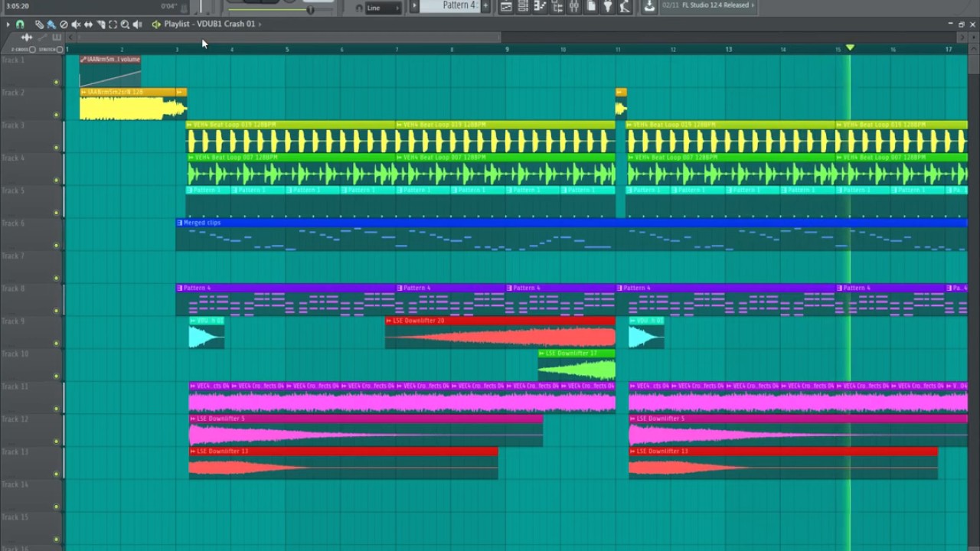Select the Mute tool
This screenshot has width=980, height=551.
tap(76, 24)
